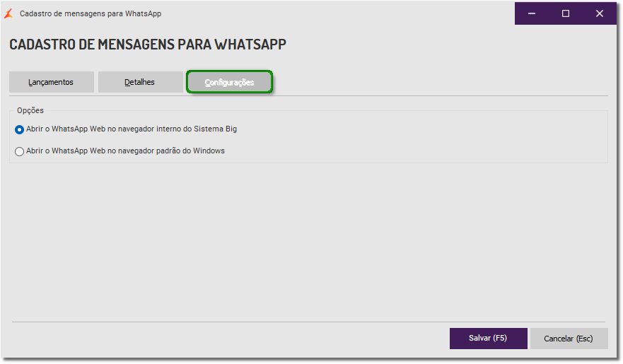Select the Configurações tab
The image size is (623, 364).
[229, 82]
